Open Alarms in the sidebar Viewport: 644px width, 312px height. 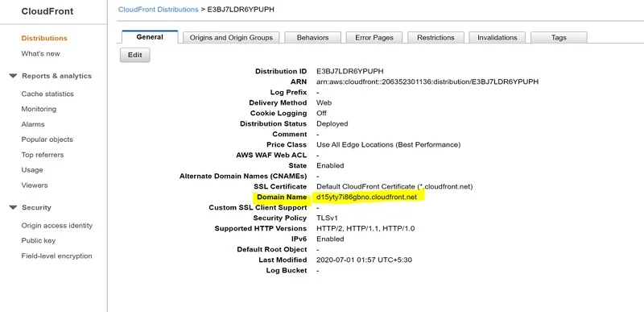click(33, 124)
